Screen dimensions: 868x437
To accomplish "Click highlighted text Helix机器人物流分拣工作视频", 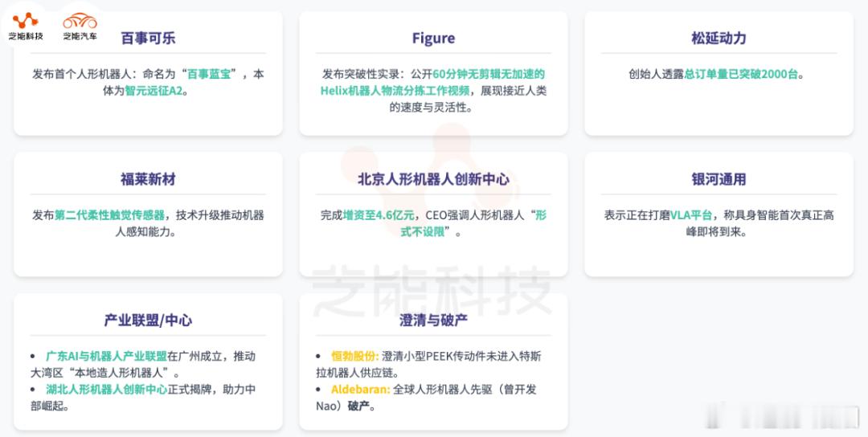I will point(395,91).
